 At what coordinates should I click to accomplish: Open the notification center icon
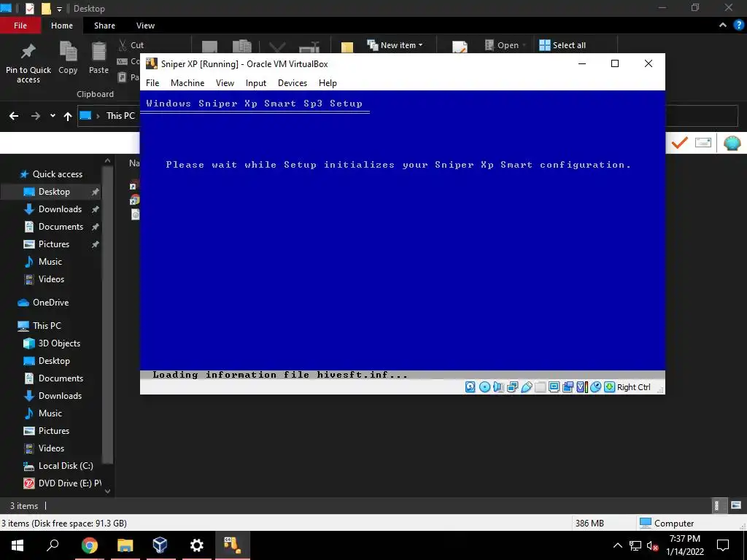723,545
